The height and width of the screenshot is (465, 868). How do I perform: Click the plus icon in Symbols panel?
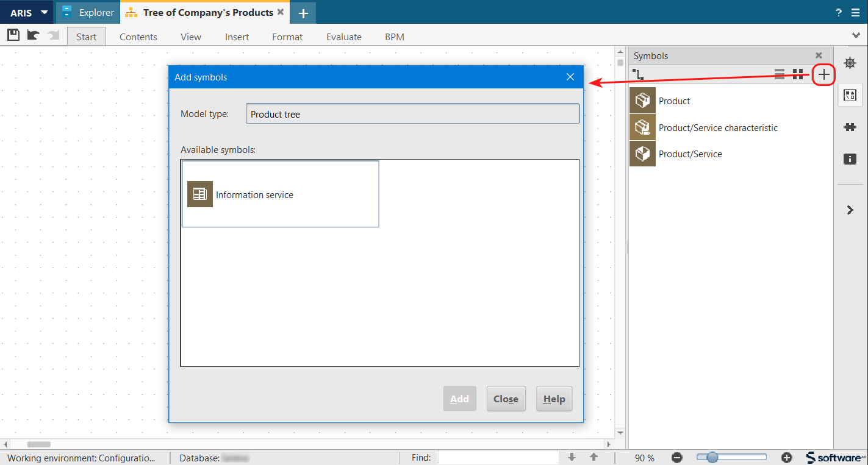click(823, 74)
